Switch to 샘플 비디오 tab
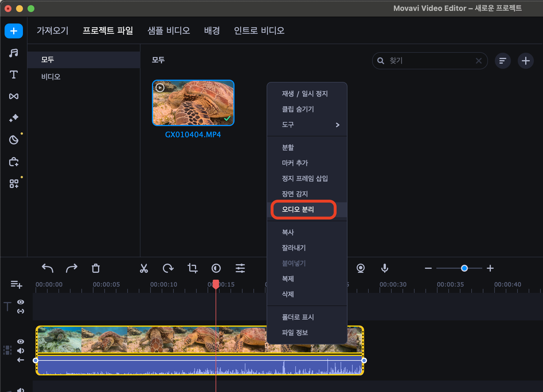 pyautogui.click(x=169, y=30)
